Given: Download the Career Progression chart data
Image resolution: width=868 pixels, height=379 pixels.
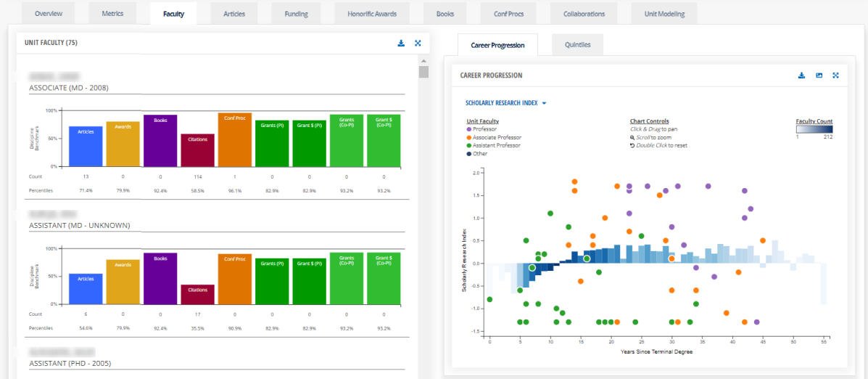Looking at the screenshot, I should tap(801, 76).
